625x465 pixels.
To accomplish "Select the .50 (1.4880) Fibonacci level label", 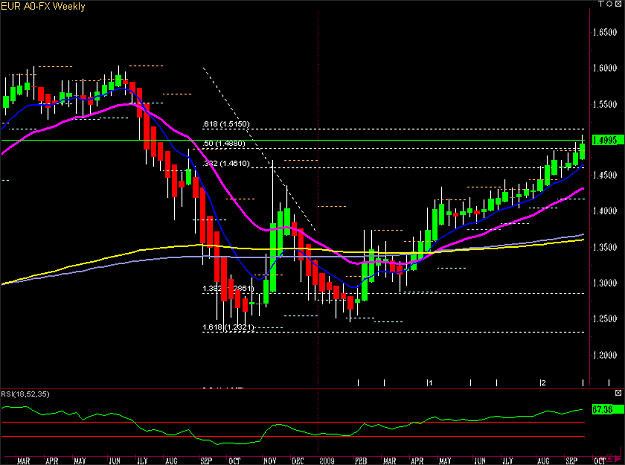I will (224, 143).
